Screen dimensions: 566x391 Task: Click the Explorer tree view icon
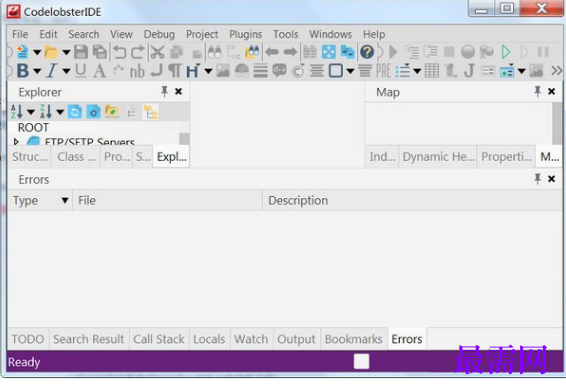150,112
